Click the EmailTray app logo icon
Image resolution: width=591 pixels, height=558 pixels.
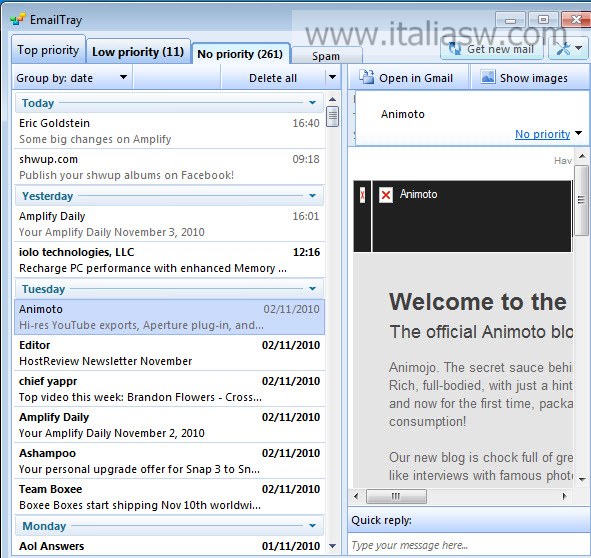click(18, 19)
